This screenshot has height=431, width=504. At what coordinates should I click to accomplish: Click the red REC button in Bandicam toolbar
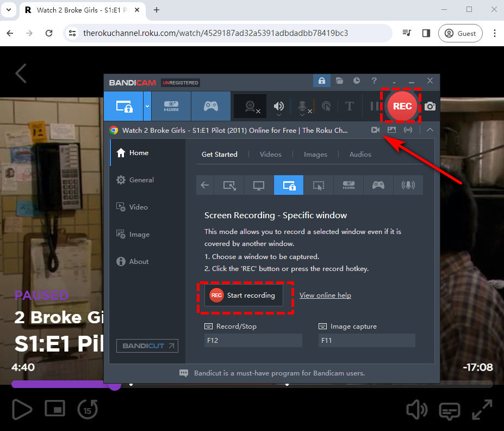pos(402,106)
